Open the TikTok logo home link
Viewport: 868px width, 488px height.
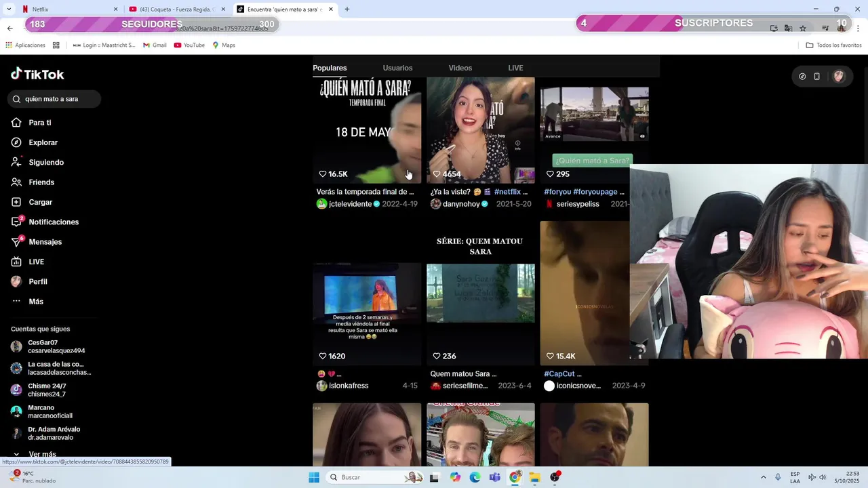pos(37,74)
